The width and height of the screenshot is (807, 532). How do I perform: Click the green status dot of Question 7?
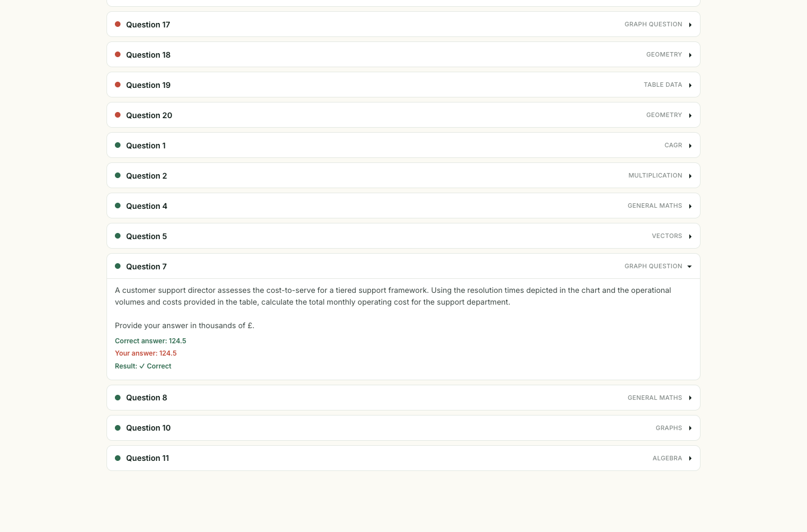pyautogui.click(x=118, y=266)
